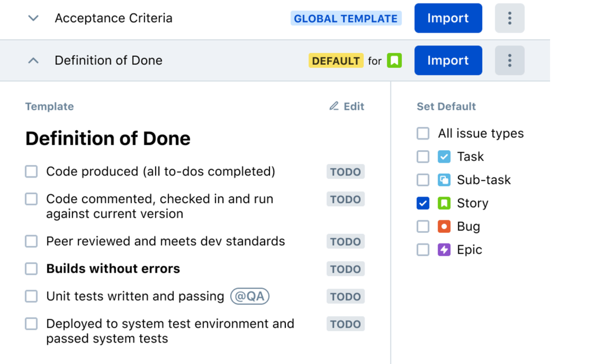Image resolution: width=594 pixels, height=364 pixels.
Task: Expand the Acceptance Criteria template
Action: pyautogui.click(x=33, y=18)
